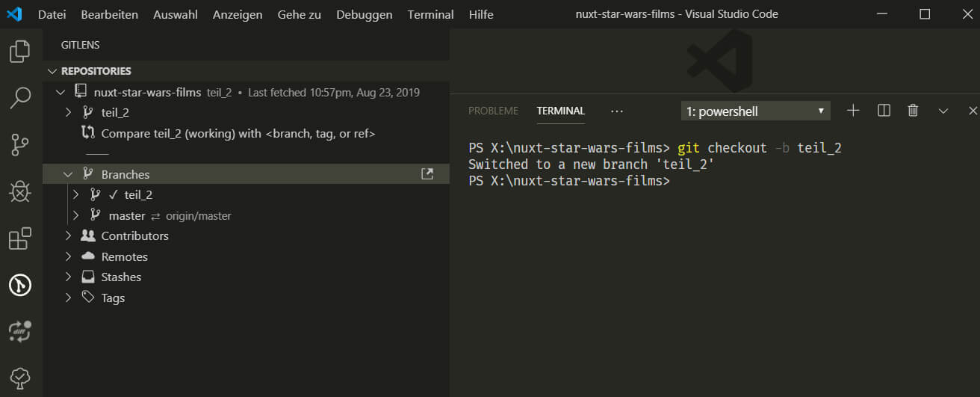Open the Explorer view in activity bar
Screen dimensions: 980x397
(20, 52)
